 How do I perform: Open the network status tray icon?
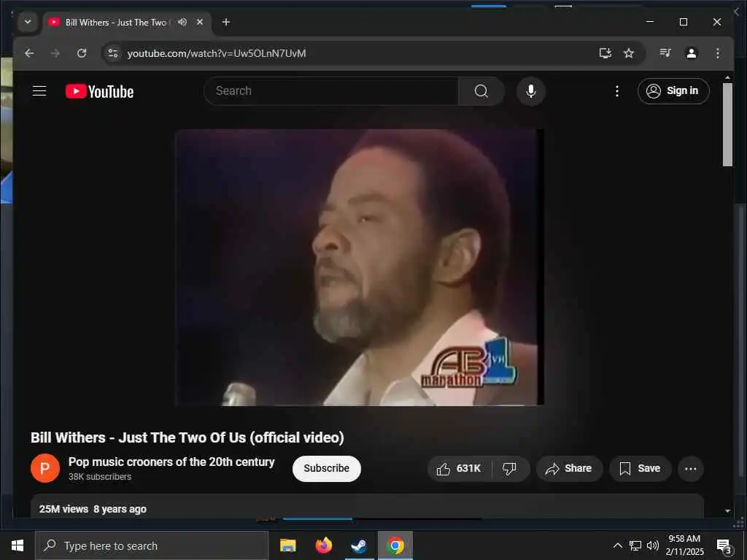pos(635,545)
